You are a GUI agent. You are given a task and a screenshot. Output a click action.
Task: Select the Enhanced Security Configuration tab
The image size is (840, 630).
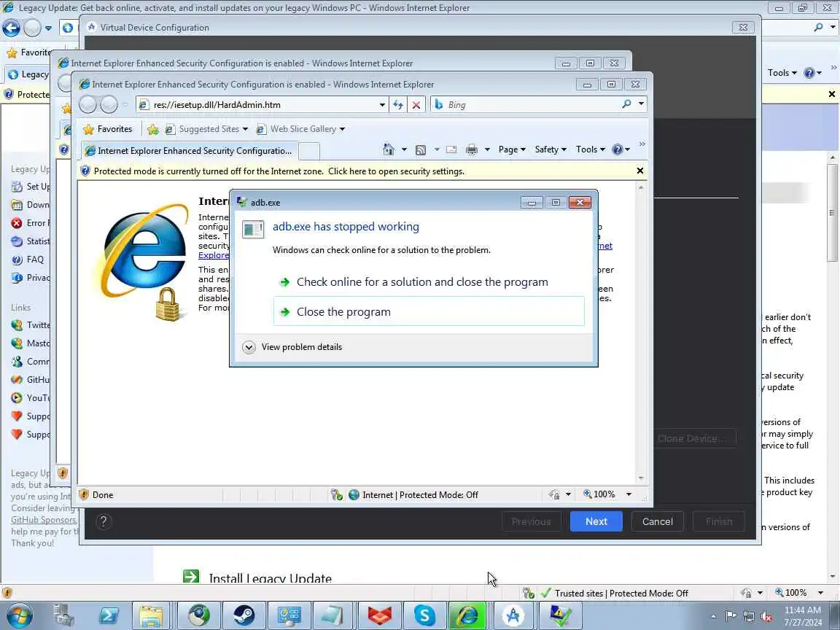pos(189,151)
